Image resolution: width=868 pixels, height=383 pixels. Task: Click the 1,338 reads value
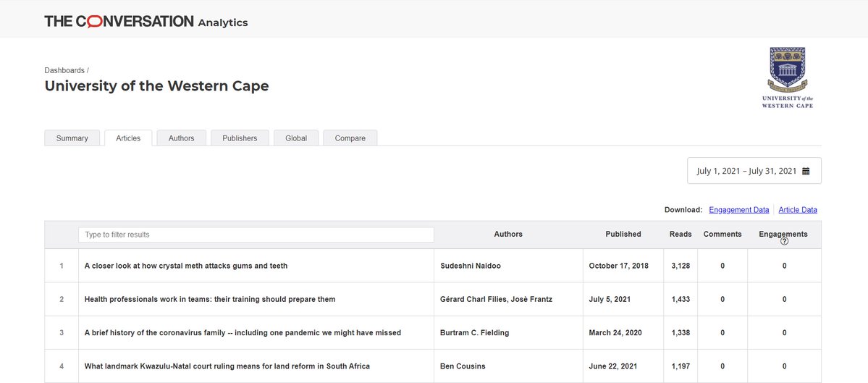(681, 332)
